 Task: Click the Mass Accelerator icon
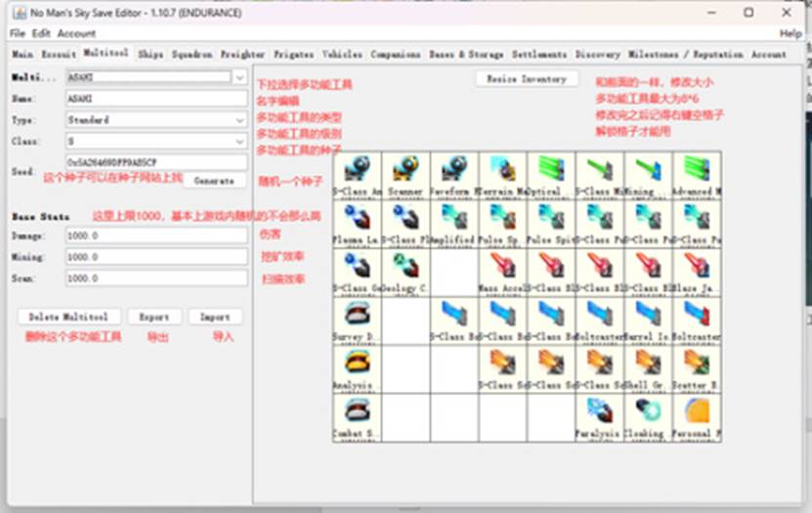tap(503, 273)
